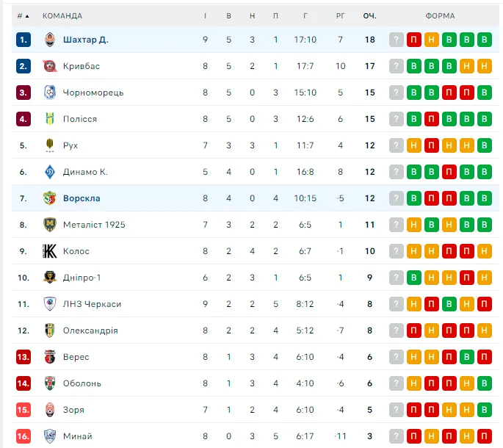Image resolution: width=503 pixels, height=448 pixels.
Task: Click the Metalist 1925 club logo
Action: coord(50,225)
